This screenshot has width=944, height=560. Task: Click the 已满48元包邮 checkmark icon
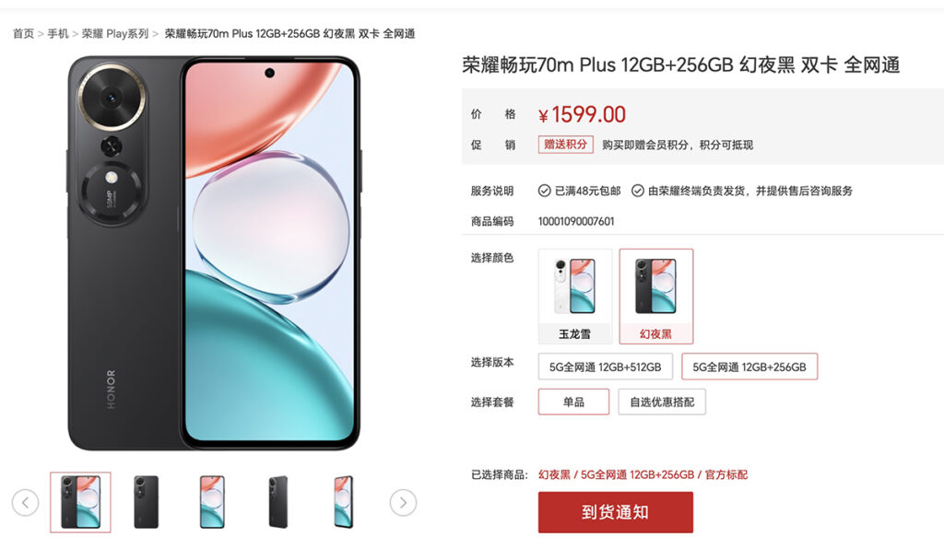[x=544, y=191]
